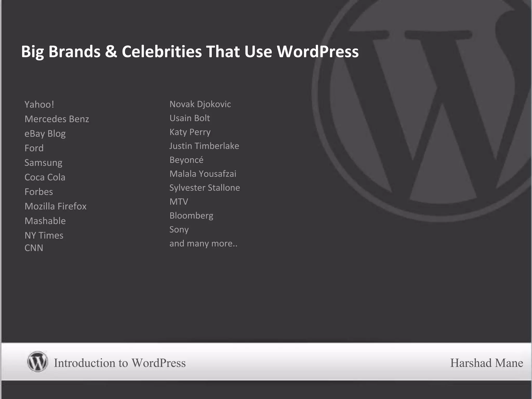Select the 'CNN' entry
Screen dimensions: 532x399
click(x=34, y=248)
